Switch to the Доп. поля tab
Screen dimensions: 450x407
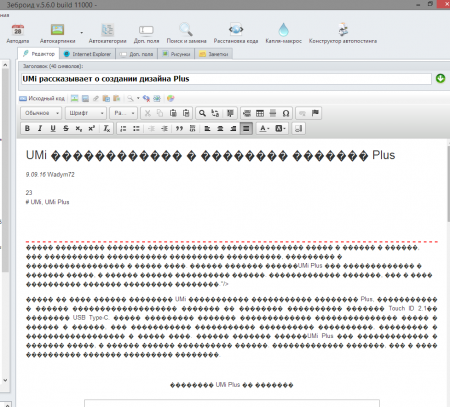point(137,54)
